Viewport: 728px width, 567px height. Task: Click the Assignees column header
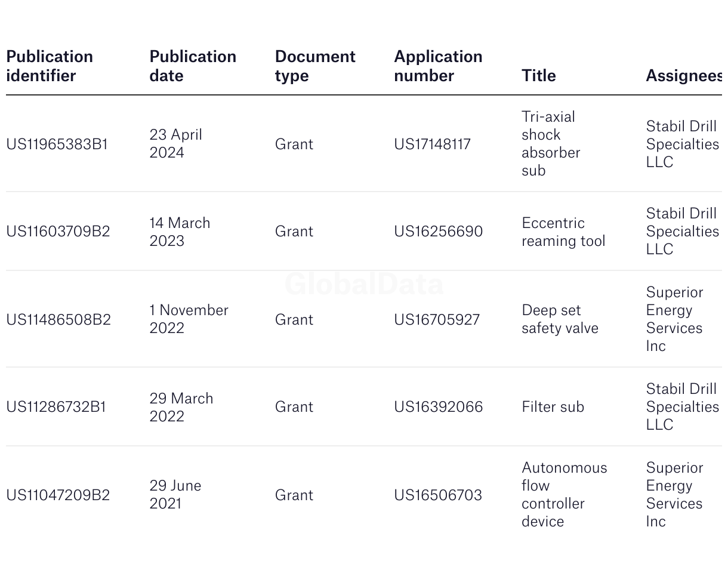click(684, 75)
